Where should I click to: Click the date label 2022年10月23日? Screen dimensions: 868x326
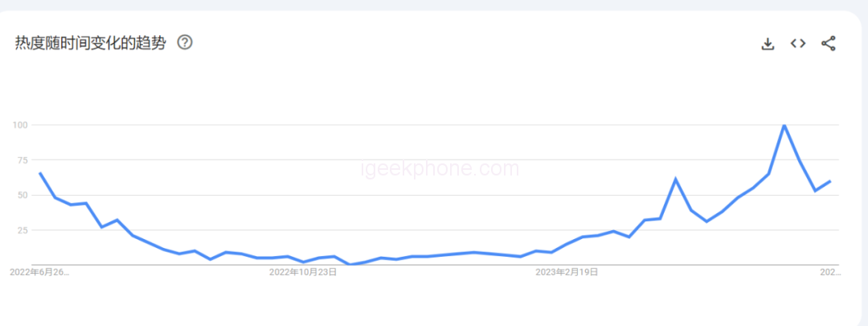click(303, 272)
